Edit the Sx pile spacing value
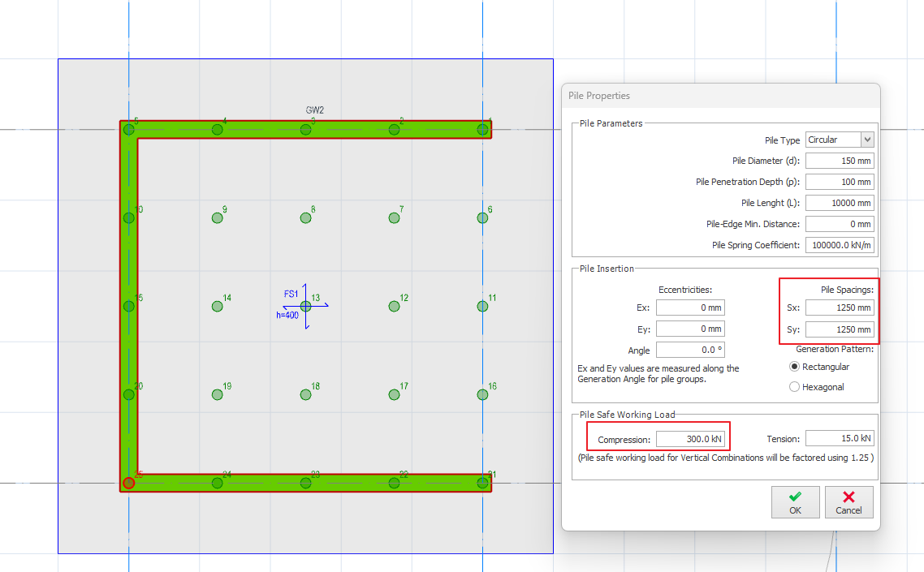 [840, 308]
